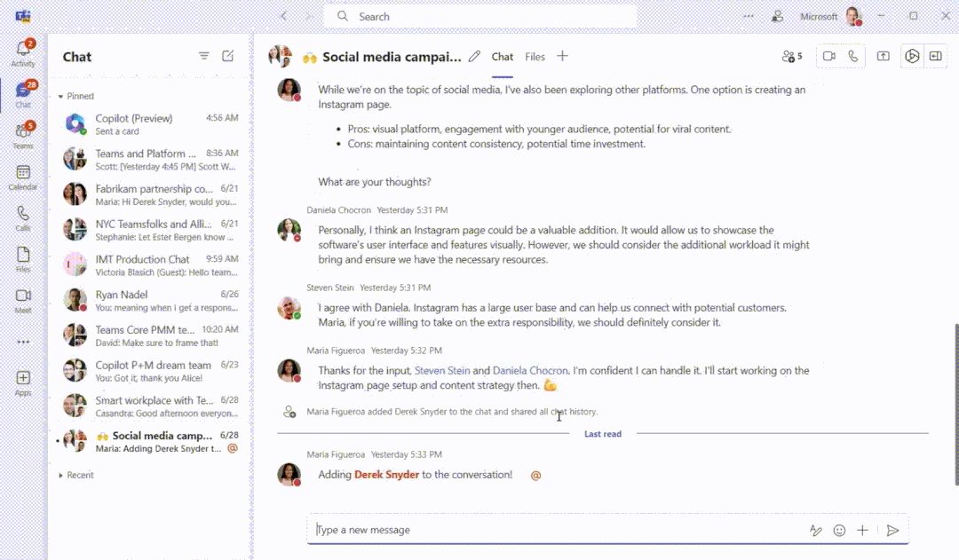Expand the Recent chats section
The width and height of the screenshot is (959, 560).
(x=60, y=476)
